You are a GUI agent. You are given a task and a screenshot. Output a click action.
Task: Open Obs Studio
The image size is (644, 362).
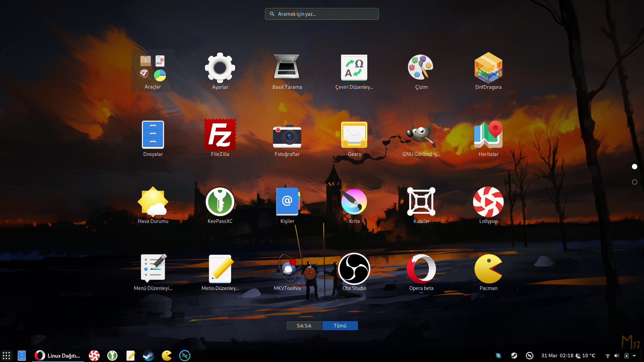point(354,272)
